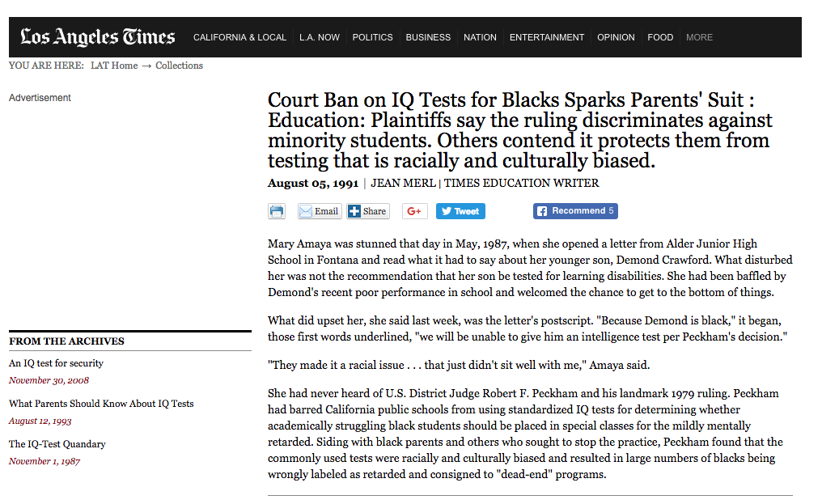
Task: Share on Google Plus
Action: [x=414, y=211]
